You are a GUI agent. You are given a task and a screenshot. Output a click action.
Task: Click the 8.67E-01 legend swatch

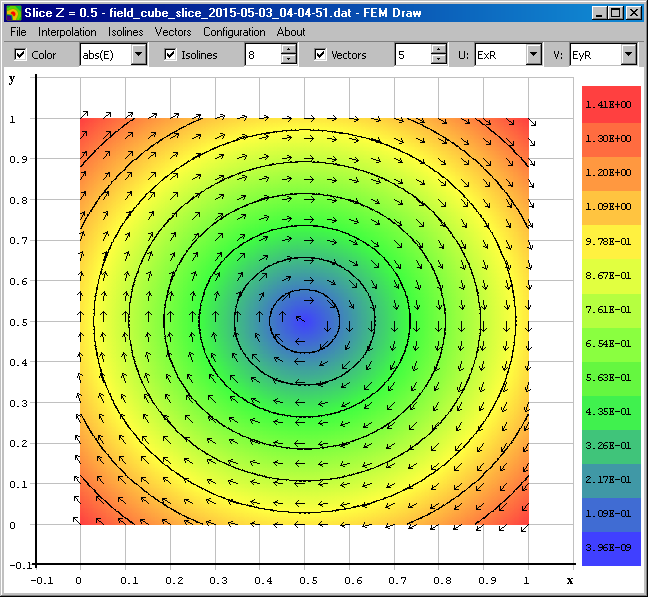tap(611, 276)
